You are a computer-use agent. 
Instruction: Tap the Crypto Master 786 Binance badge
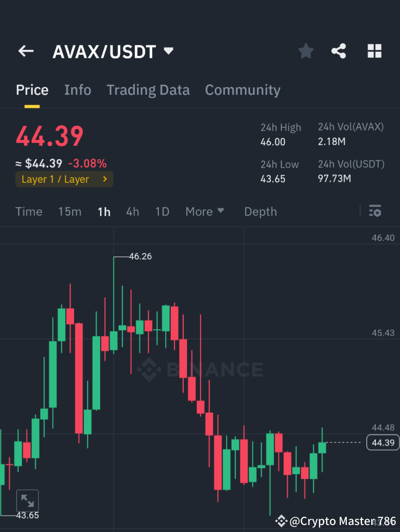pyautogui.click(x=332, y=521)
